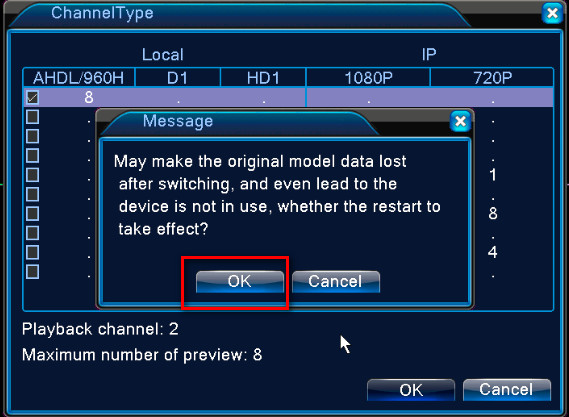
Task: Check the last checkbox in the channel list
Action: (x=32, y=272)
